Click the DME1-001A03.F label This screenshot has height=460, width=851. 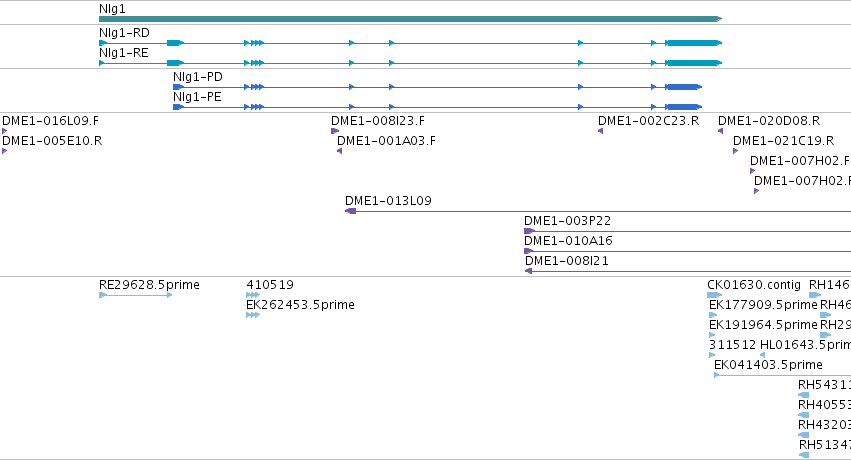[386, 140]
